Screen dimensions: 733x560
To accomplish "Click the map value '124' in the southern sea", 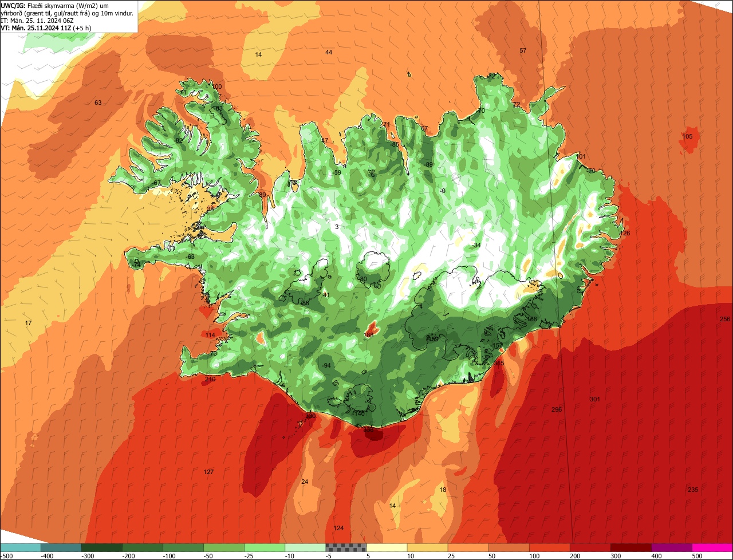I will click(x=338, y=528).
